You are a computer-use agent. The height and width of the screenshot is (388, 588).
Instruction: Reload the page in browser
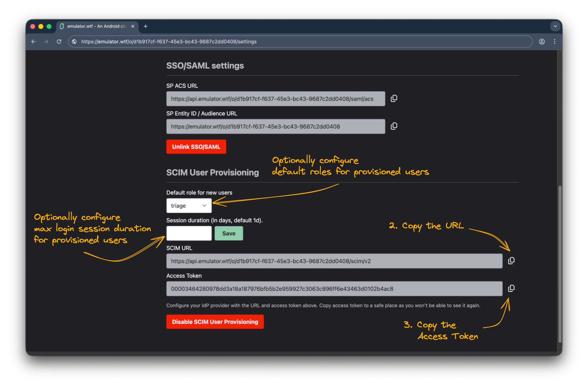[59, 42]
